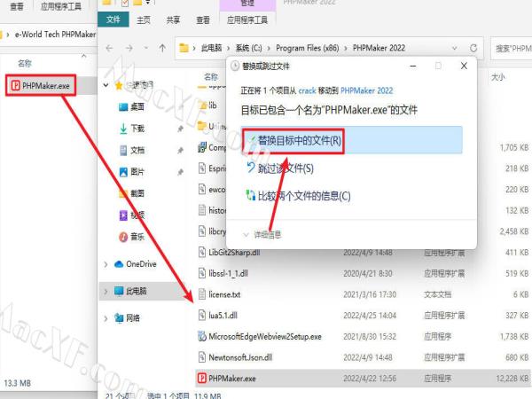Viewport: 532px width, 399px height.
Task: Click the crack source link in dialog
Action: pos(307,90)
